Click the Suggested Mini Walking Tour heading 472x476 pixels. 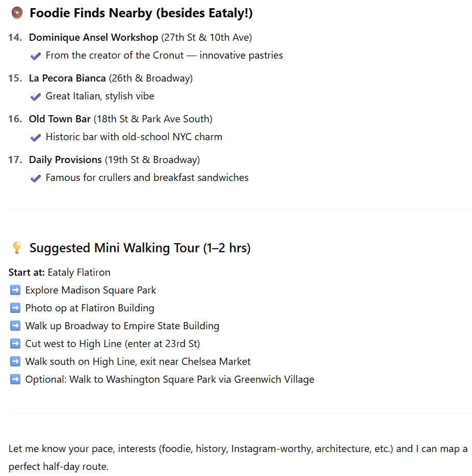140,248
